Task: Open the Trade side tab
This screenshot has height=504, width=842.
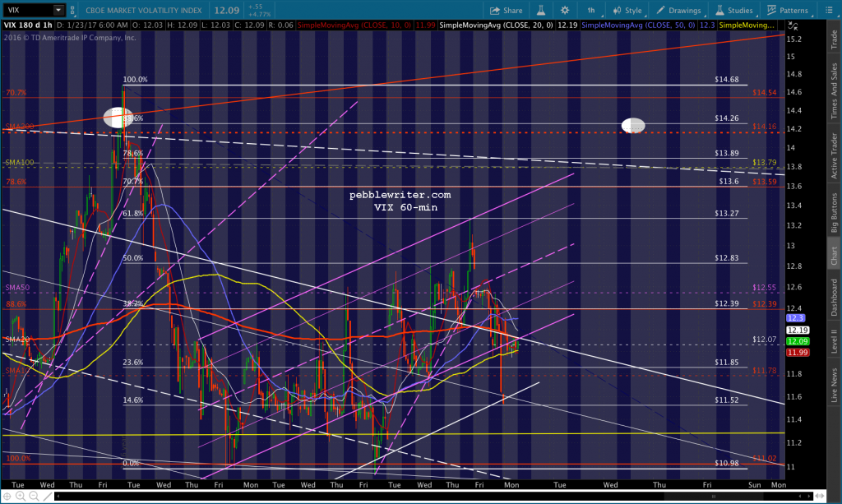Action: coord(834,39)
